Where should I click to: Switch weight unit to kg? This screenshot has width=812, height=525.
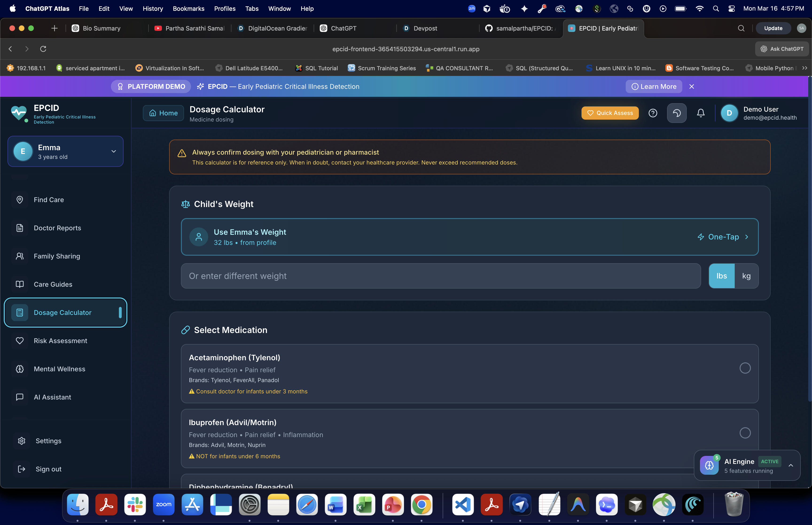[746, 276]
